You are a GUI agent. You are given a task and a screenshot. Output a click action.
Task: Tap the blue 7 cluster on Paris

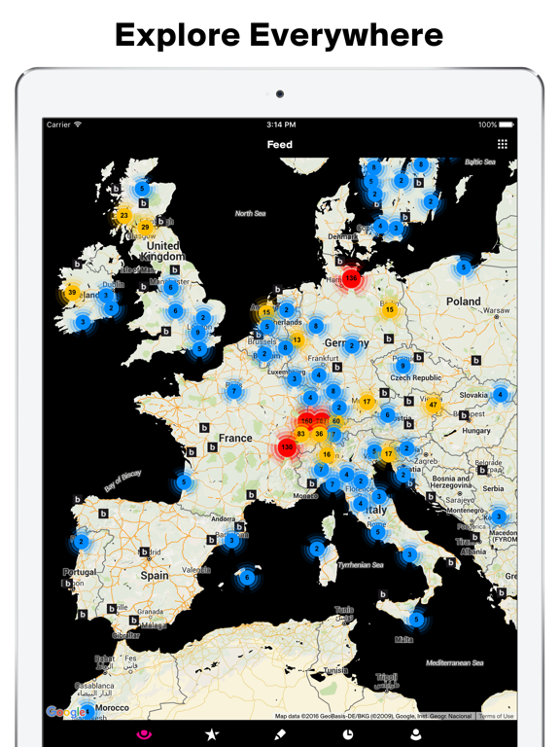pos(233,391)
